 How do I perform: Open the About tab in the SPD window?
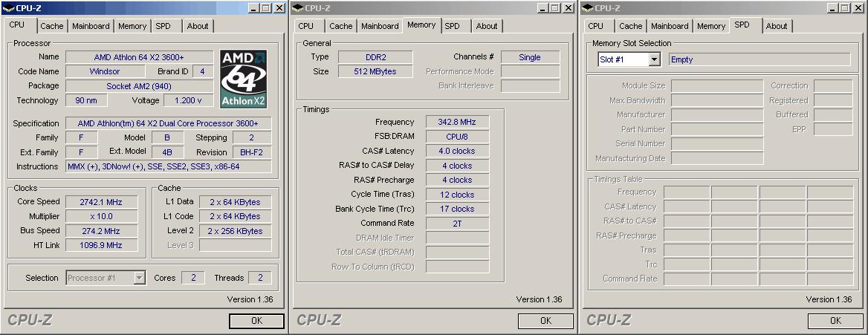point(776,26)
